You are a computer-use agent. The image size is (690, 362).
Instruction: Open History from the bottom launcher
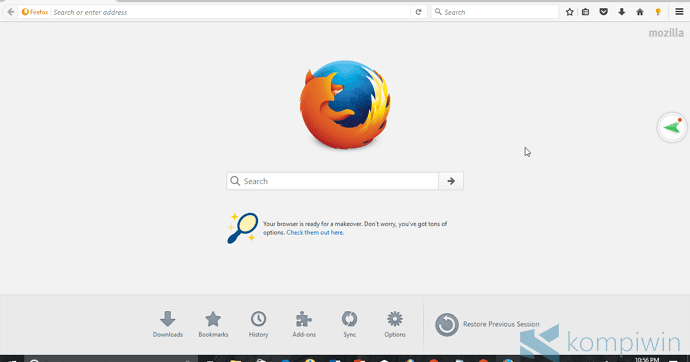pos(258,324)
